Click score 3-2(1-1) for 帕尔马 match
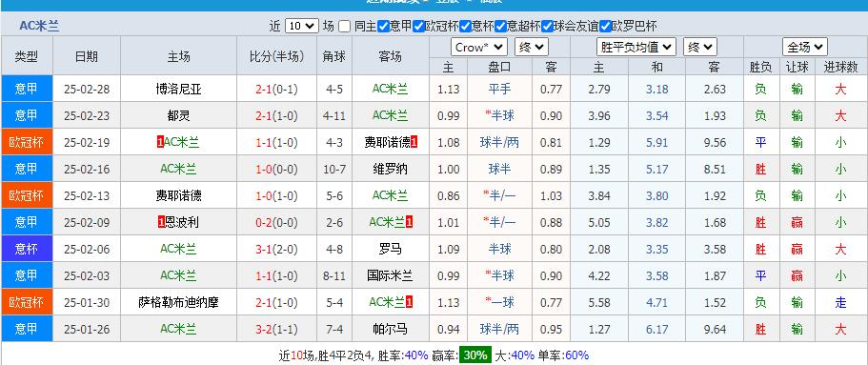Screen dimensions: 868x365 276,329
